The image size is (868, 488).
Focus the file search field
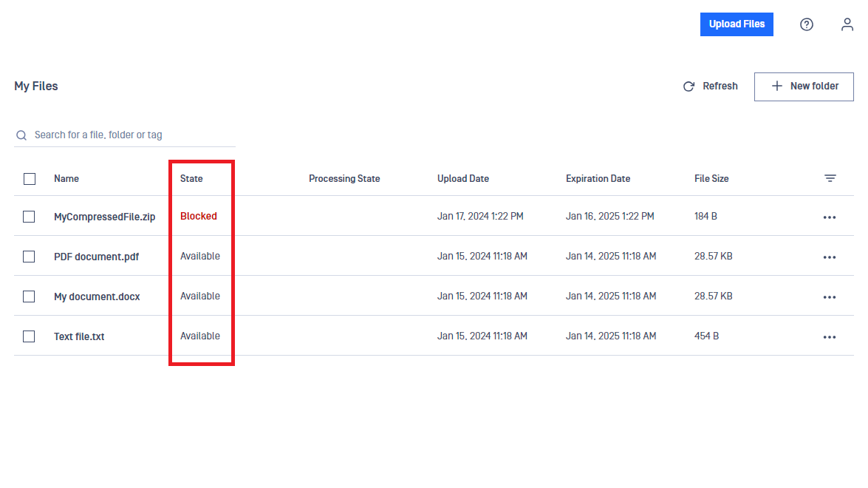[x=125, y=135]
